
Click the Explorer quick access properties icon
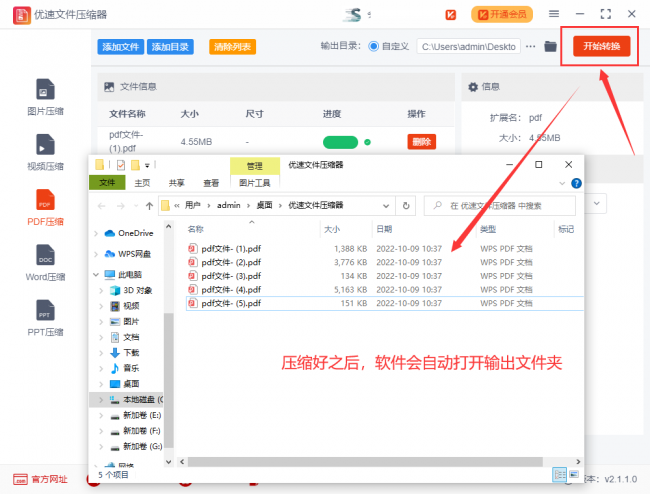(121, 165)
